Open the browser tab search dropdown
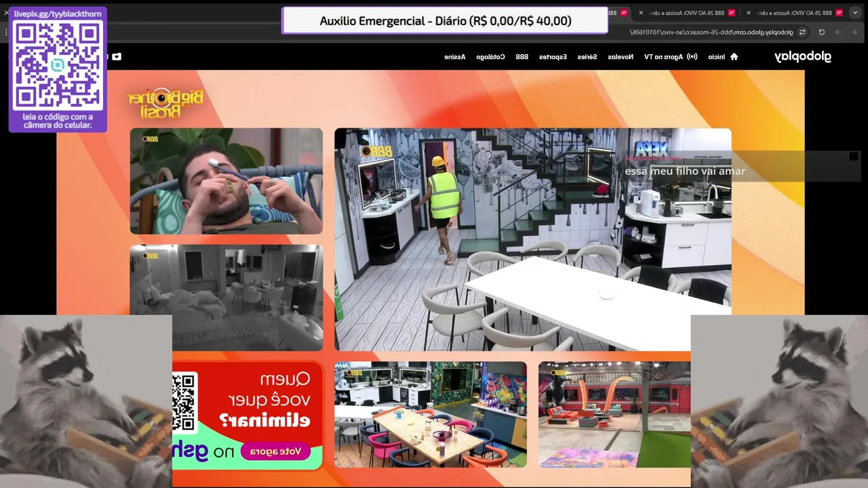 [855, 13]
